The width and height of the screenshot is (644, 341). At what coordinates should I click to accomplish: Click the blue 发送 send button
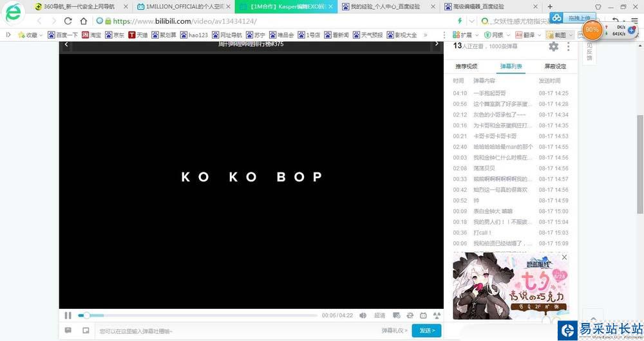[x=427, y=331]
